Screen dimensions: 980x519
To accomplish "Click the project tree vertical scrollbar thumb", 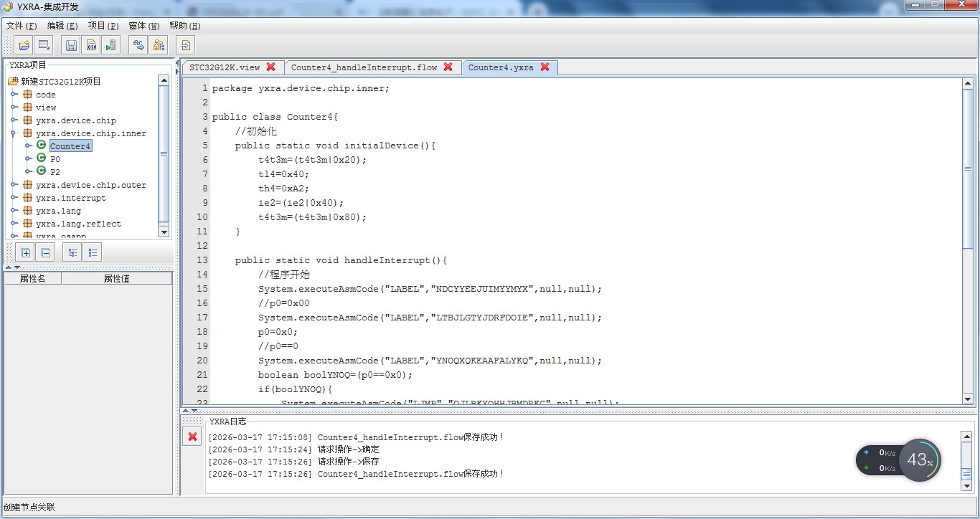I will pos(164,153).
